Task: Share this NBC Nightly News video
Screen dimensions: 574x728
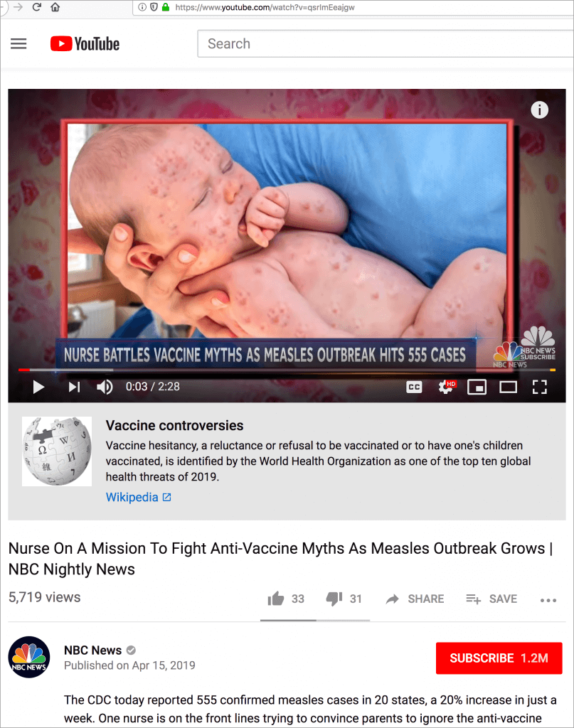Action: 415,599
